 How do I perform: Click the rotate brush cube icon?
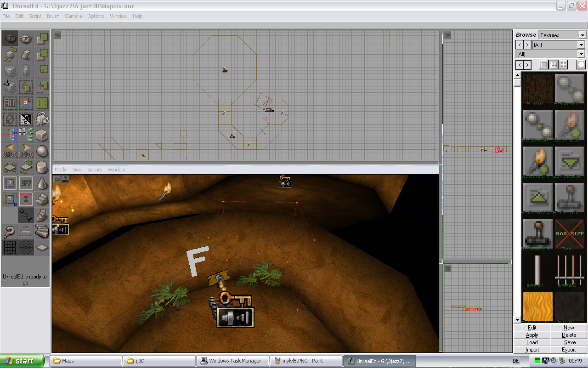(x=10, y=55)
